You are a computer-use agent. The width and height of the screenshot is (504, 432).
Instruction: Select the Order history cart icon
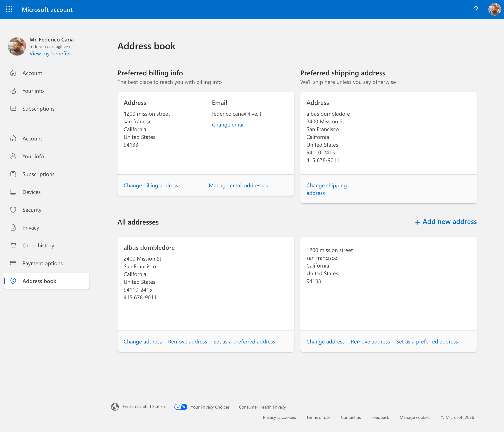point(13,245)
